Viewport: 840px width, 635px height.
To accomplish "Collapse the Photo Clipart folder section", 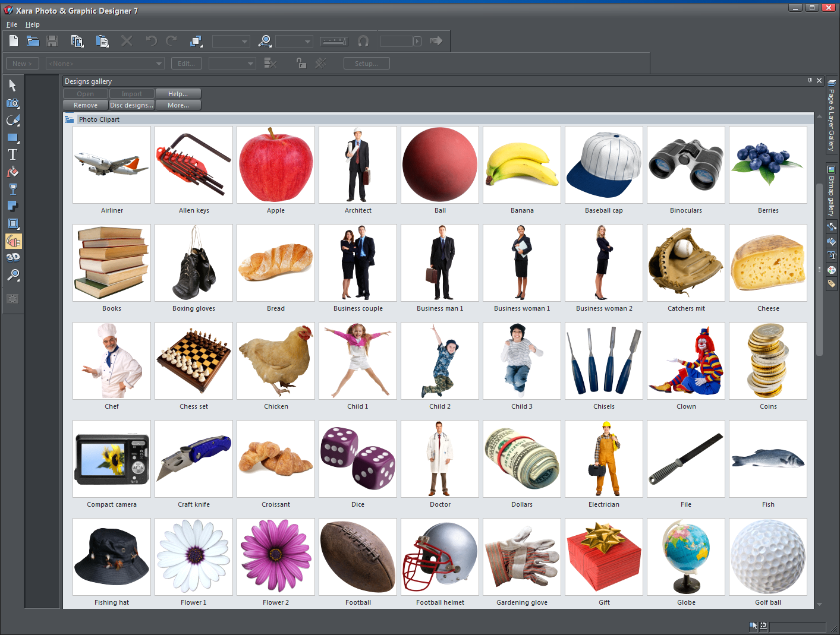I will 70,119.
